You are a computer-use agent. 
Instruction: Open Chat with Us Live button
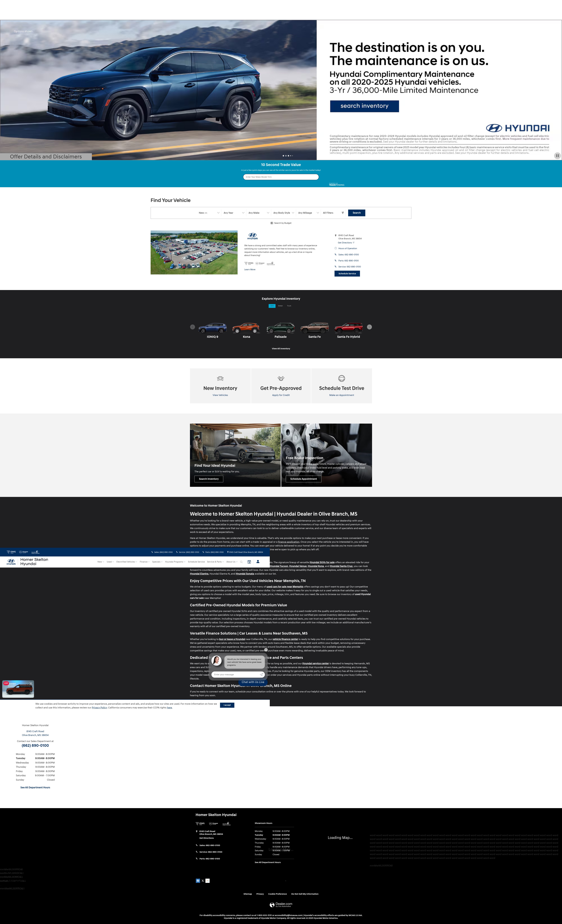coord(253,682)
